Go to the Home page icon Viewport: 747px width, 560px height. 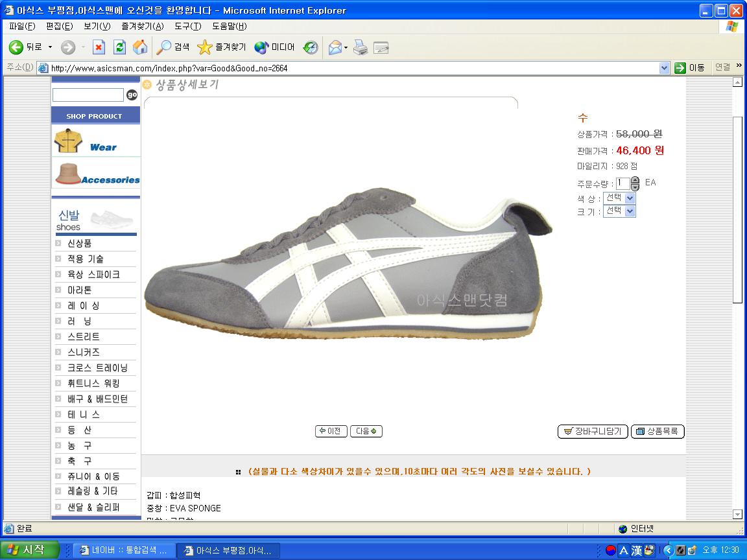pyautogui.click(x=140, y=47)
